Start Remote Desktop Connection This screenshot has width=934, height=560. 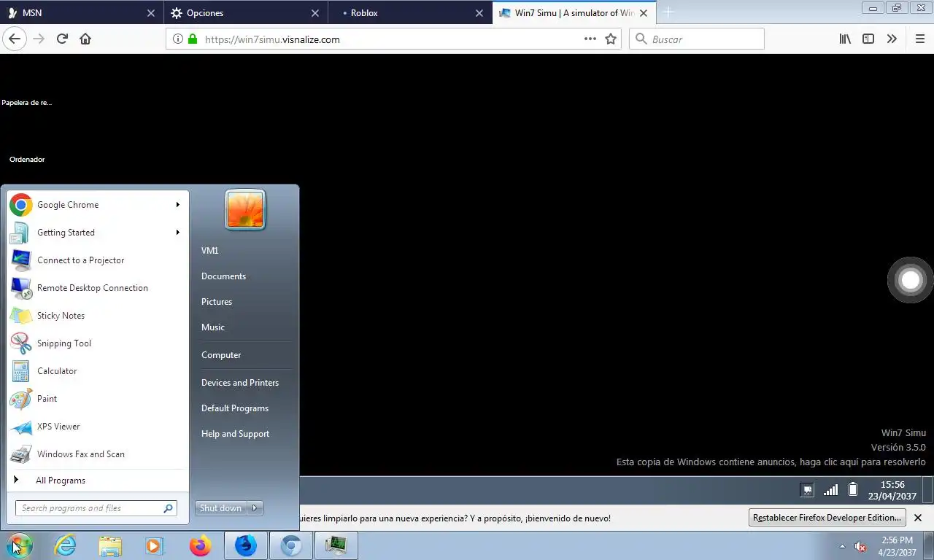[x=97, y=288]
